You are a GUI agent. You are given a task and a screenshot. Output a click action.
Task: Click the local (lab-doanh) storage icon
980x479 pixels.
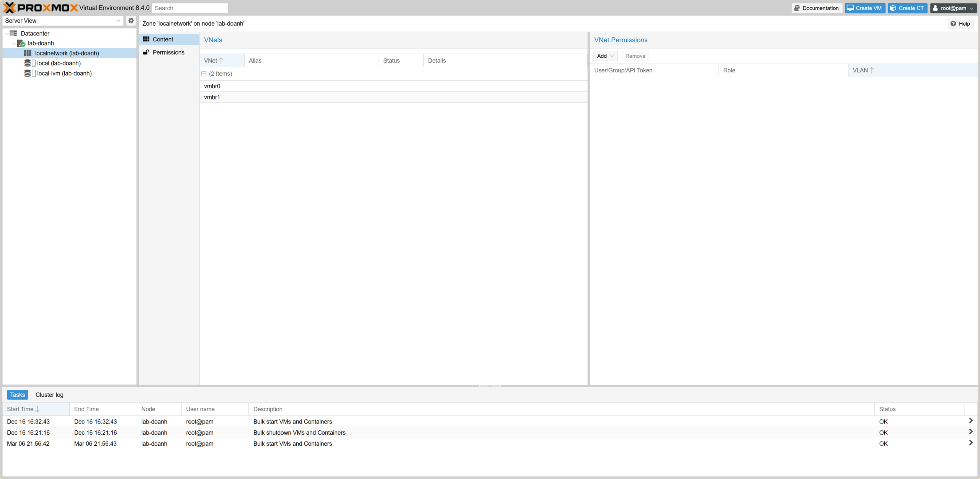[28, 63]
